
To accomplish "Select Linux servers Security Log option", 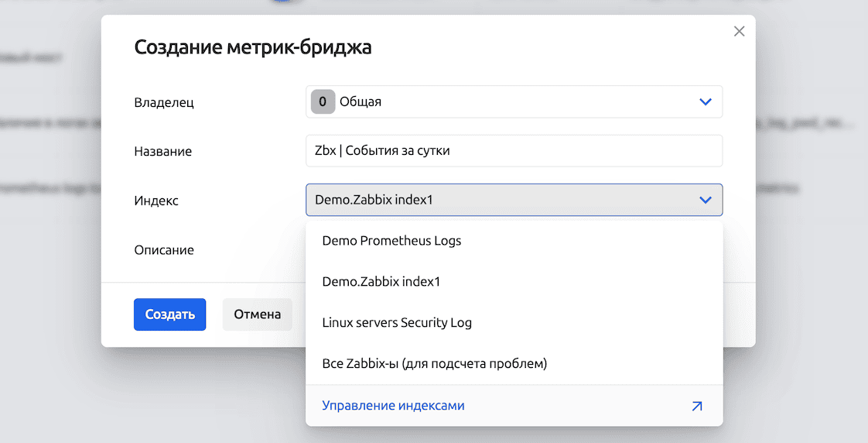I will pos(397,323).
